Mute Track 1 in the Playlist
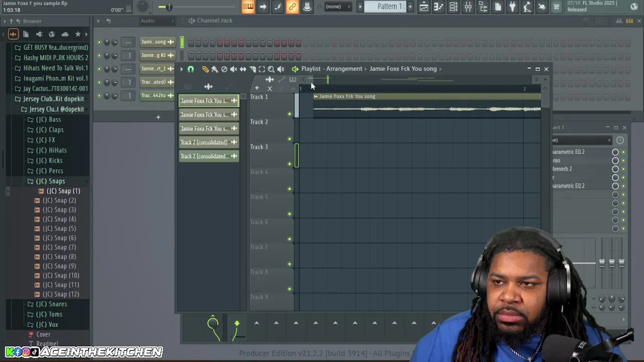644x362 pixels. coord(289,114)
